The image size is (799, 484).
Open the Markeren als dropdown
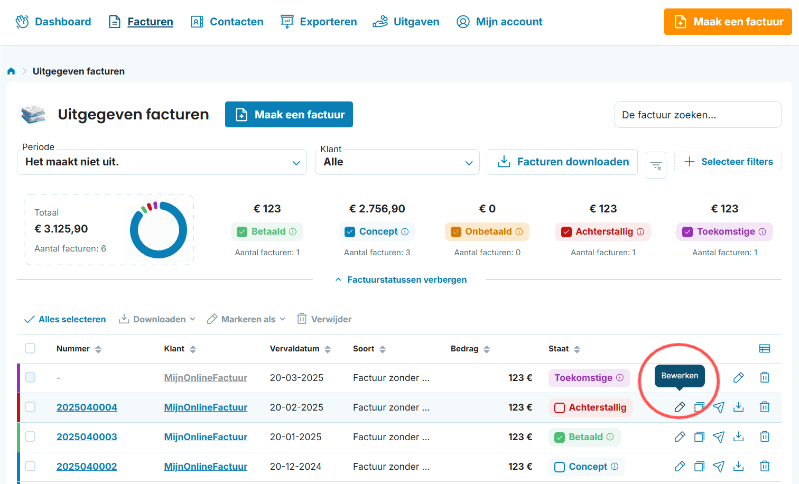(246, 319)
